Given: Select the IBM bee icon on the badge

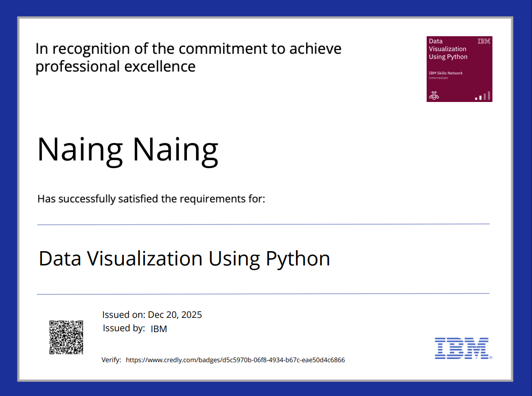Looking at the screenshot, I should coord(433,96).
